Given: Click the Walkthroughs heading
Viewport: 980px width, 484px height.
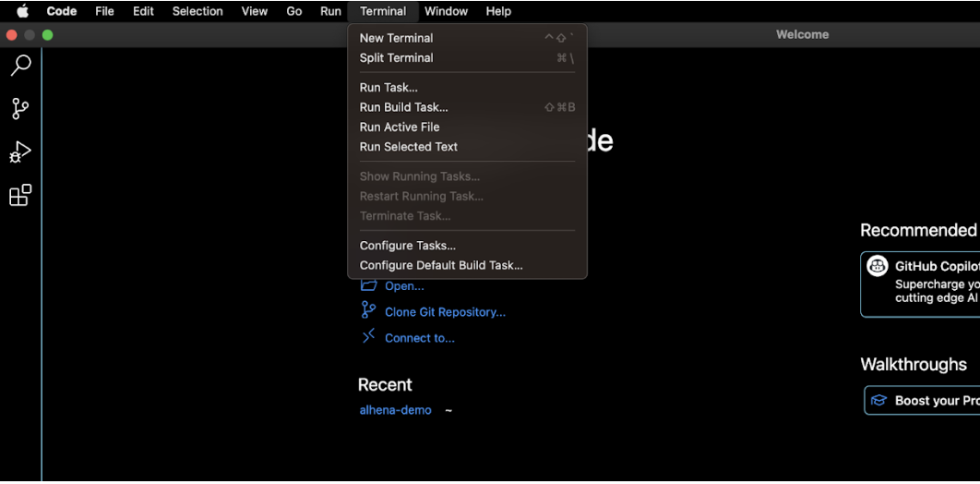Looking at the screenshot, I should click(914, 364).
